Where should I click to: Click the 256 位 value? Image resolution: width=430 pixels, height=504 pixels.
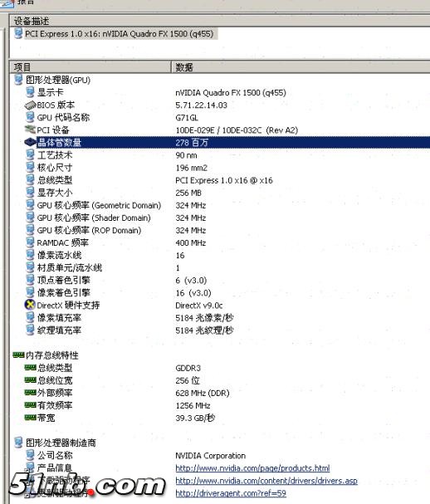click(188, 380)
